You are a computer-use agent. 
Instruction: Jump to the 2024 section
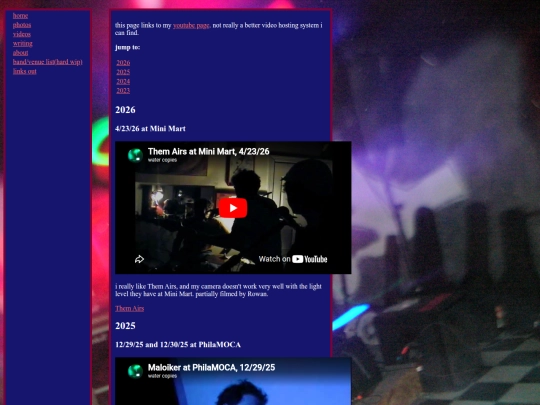[123, 82]
